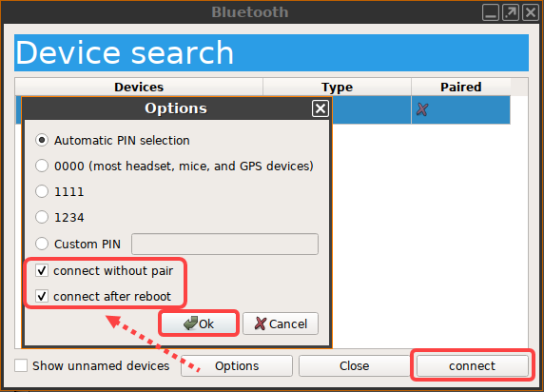Image resolution: width=544 pixels, height=392 pixels.
Task: Click the Close button at the bottom
Action: point(354,366)
